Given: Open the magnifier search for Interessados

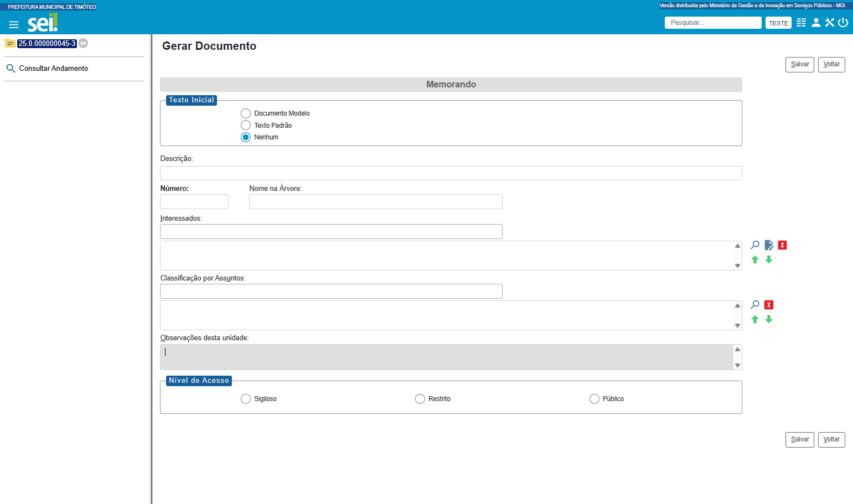Looking at the screenshot, I should pyautogui.click(x=755, y=245).
